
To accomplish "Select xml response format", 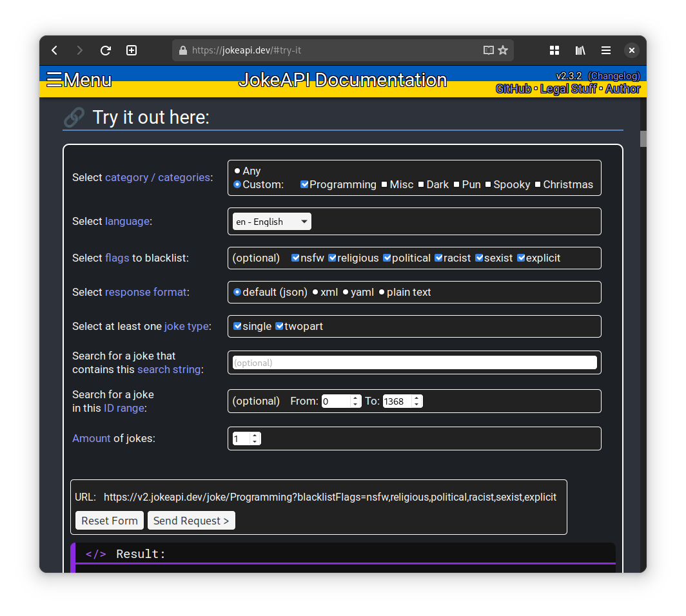I will pos(315,292).
